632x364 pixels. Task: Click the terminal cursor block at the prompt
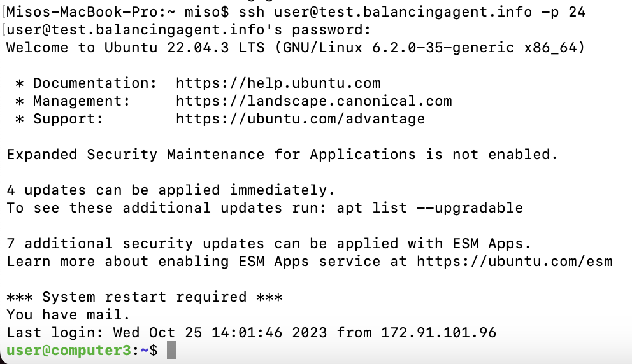point(171,350)
